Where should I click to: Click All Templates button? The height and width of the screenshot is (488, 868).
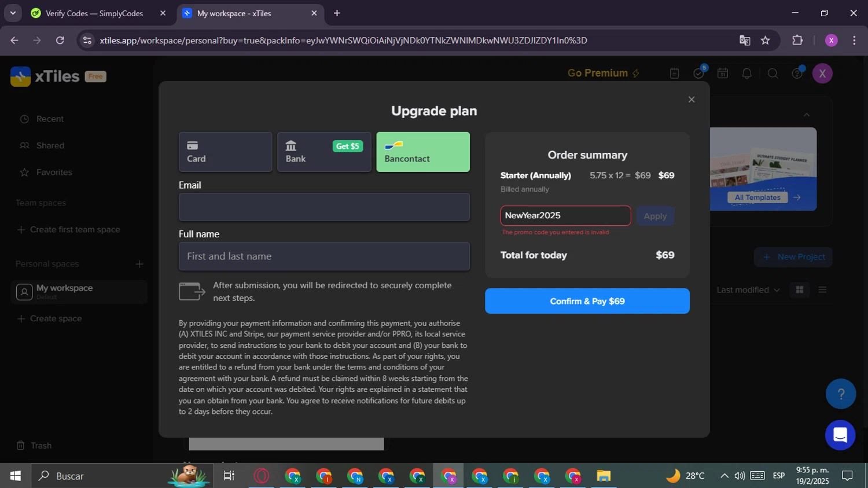(757, 197)
